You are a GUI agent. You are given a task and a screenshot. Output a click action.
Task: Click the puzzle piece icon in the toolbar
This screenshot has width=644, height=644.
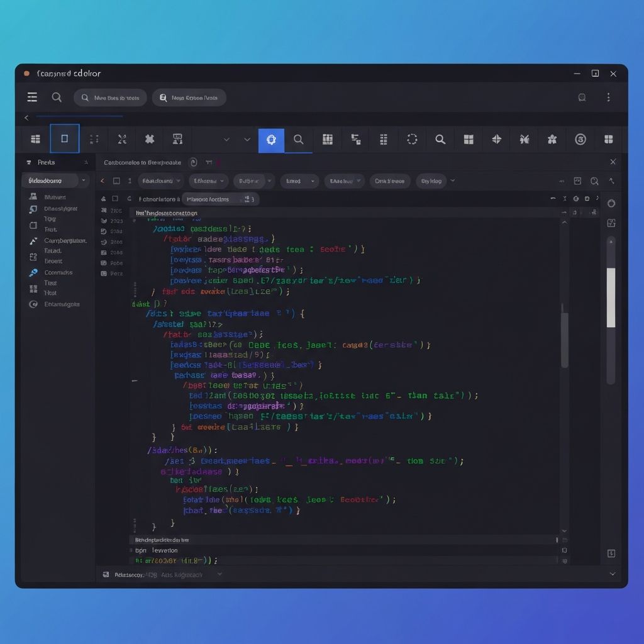tap(150, 140)
